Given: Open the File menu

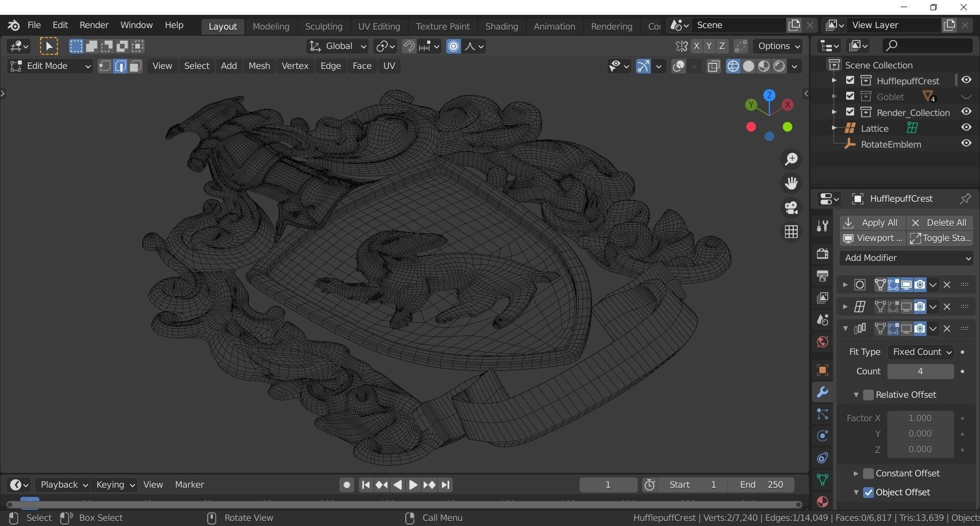Looking at the screenshot, I should pos(34,26).
